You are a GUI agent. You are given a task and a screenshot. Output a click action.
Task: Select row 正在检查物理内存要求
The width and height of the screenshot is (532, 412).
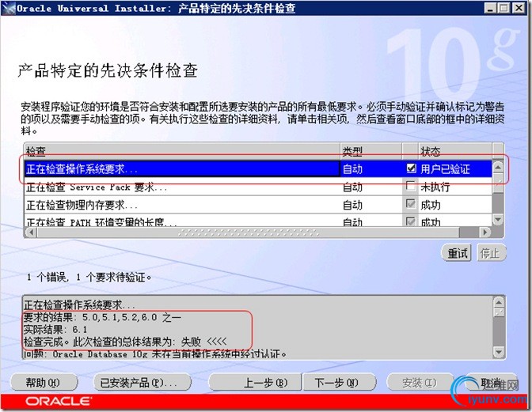[x=258, y=204]
